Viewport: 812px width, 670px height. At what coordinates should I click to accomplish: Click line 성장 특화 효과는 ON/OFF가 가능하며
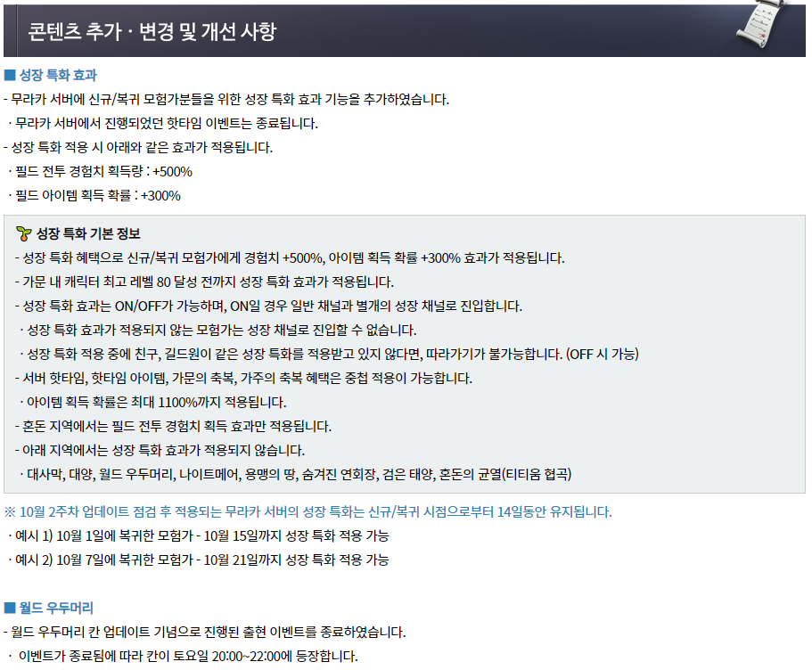[x=269, y=306]
